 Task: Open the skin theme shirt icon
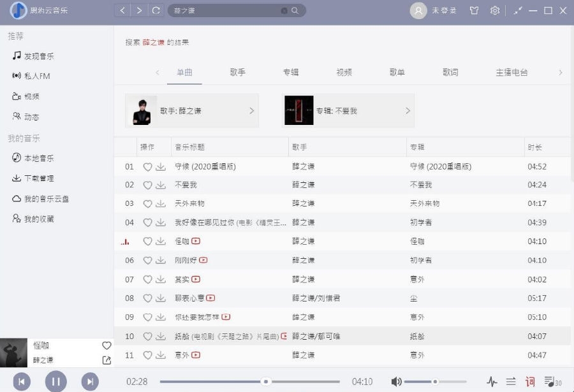pyautogui.click(x=474, y=10)
